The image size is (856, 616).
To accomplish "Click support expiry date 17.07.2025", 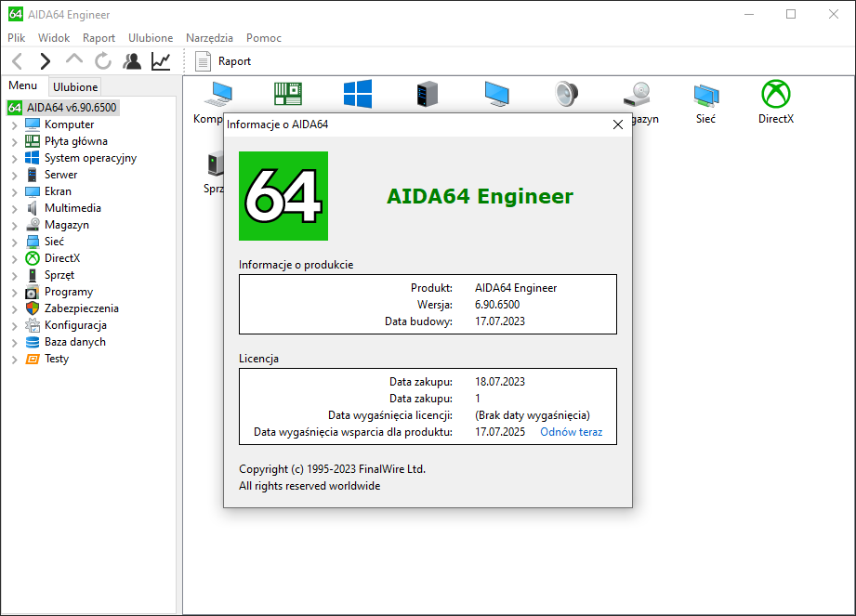I will click(500, 432).
